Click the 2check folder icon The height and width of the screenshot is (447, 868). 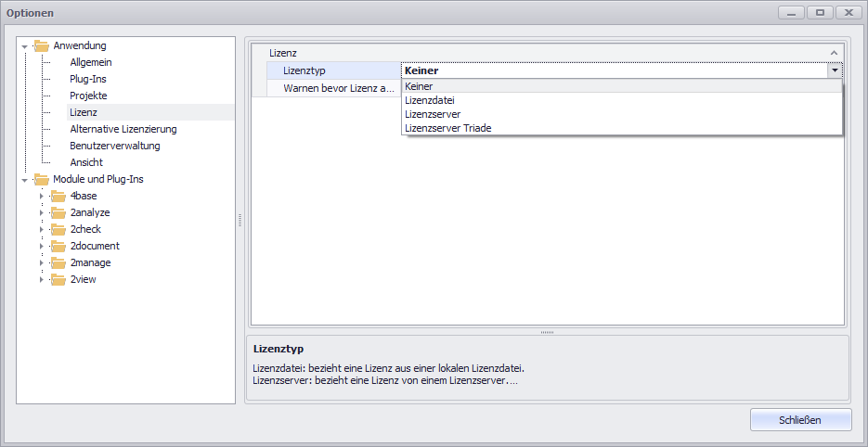(59, 229)
